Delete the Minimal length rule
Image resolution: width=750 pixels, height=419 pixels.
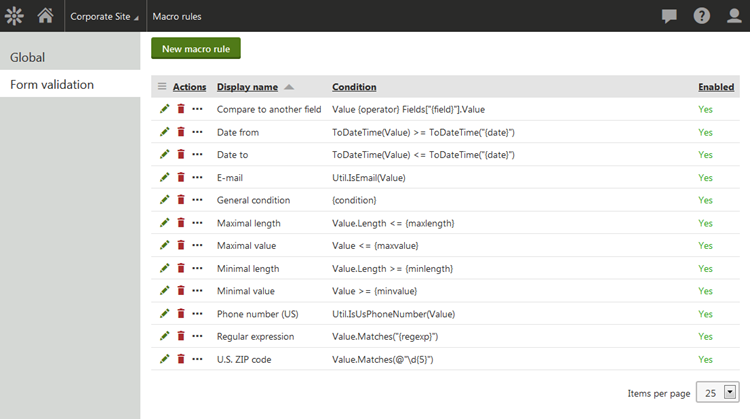click(x=181, y=268)
